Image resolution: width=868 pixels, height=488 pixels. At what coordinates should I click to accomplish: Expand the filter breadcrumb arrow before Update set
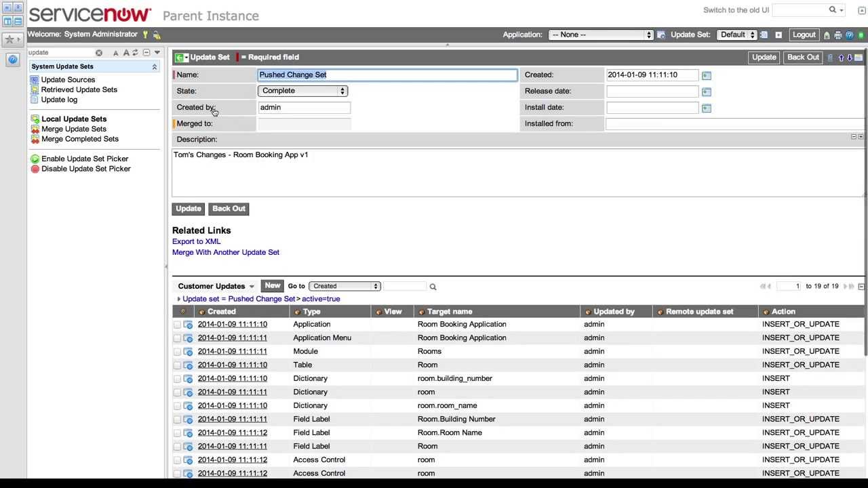[179, 299]
